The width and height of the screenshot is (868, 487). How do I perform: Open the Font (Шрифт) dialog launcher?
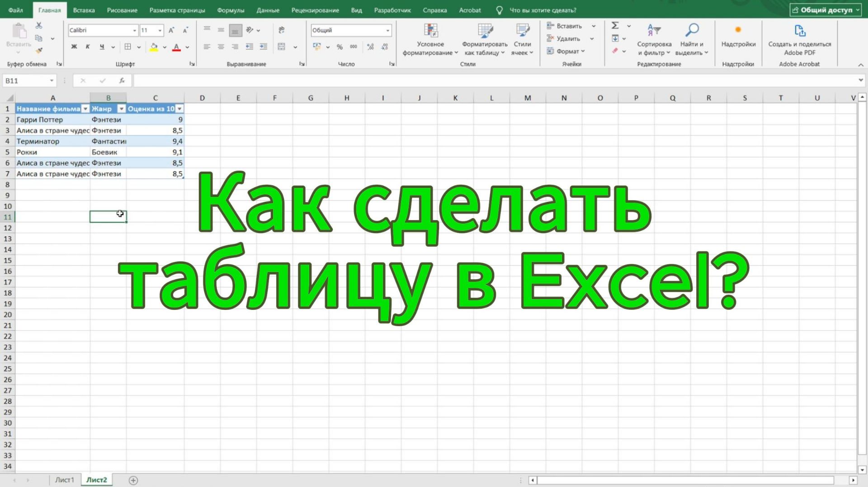pyautogui.click(x=192, y=64)
